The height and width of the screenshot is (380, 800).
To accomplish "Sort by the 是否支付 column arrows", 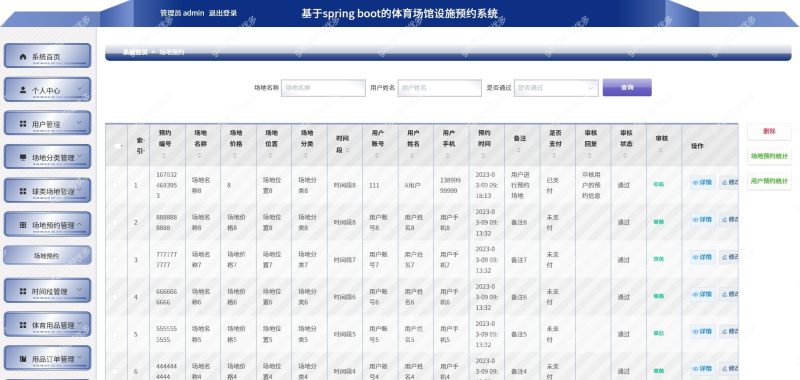I will coord(554,156).
